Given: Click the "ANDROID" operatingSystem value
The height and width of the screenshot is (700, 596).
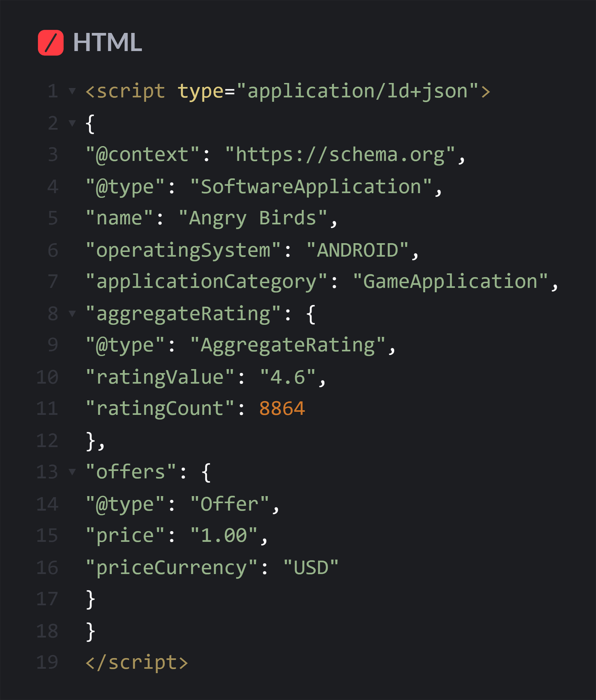Looking at the screenshot, I should (357, 250).
